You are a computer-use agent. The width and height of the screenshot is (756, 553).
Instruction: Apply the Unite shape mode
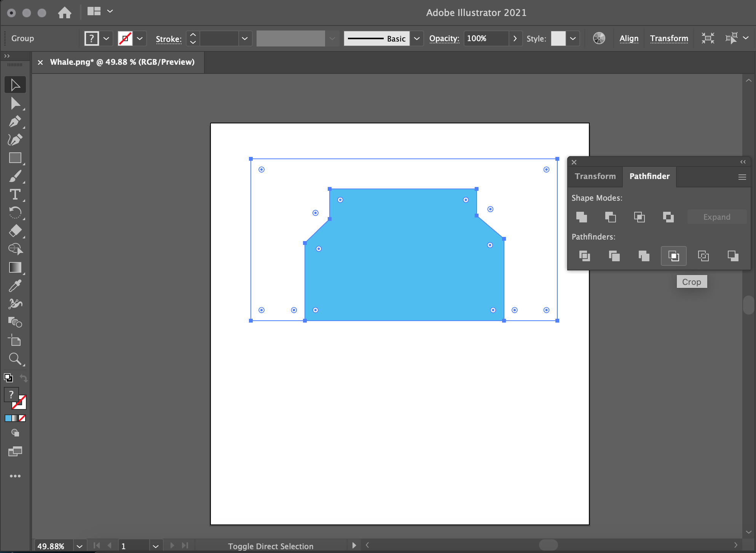pos(581,217)
